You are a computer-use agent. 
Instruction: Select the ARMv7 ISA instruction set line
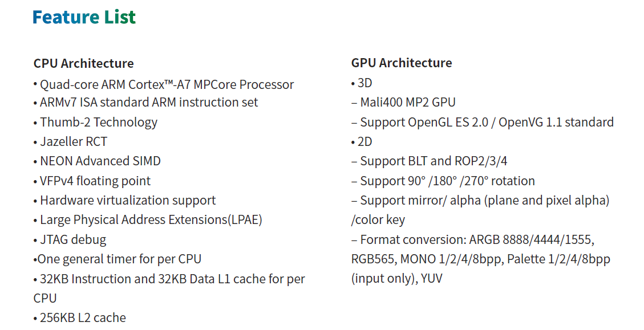pyautogui.click(x=148, y=103)
